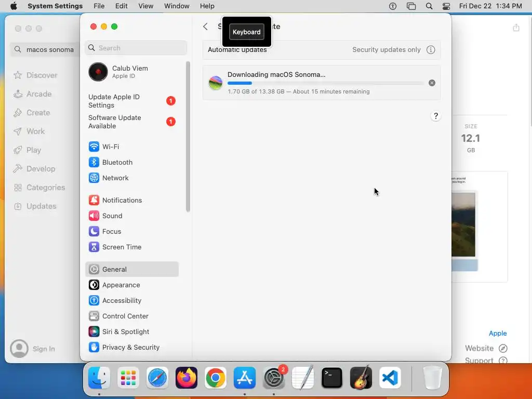Select Discover in App Store sidebar
The width and height of the screenshot is (532, 399).
[42, 75]
